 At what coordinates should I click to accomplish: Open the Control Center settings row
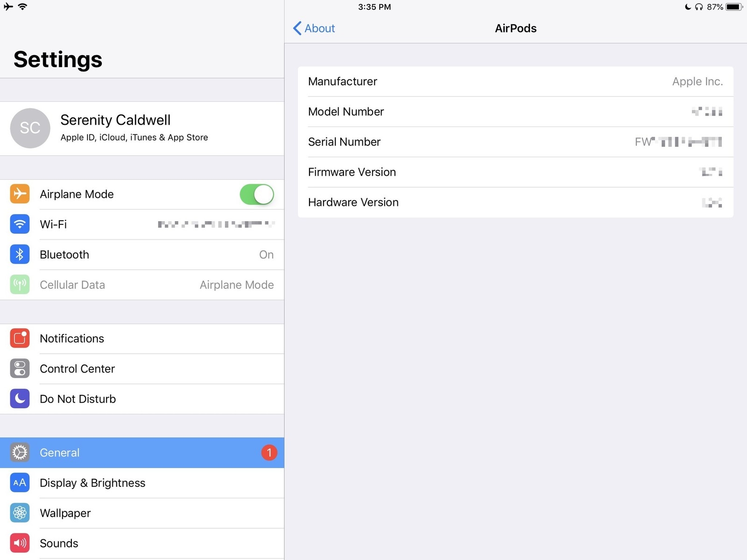coord(142,369)
